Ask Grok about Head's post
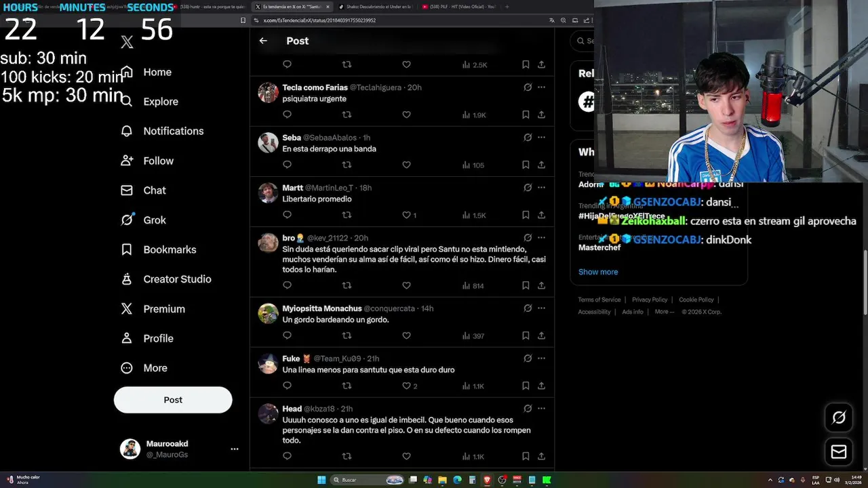 528,409
